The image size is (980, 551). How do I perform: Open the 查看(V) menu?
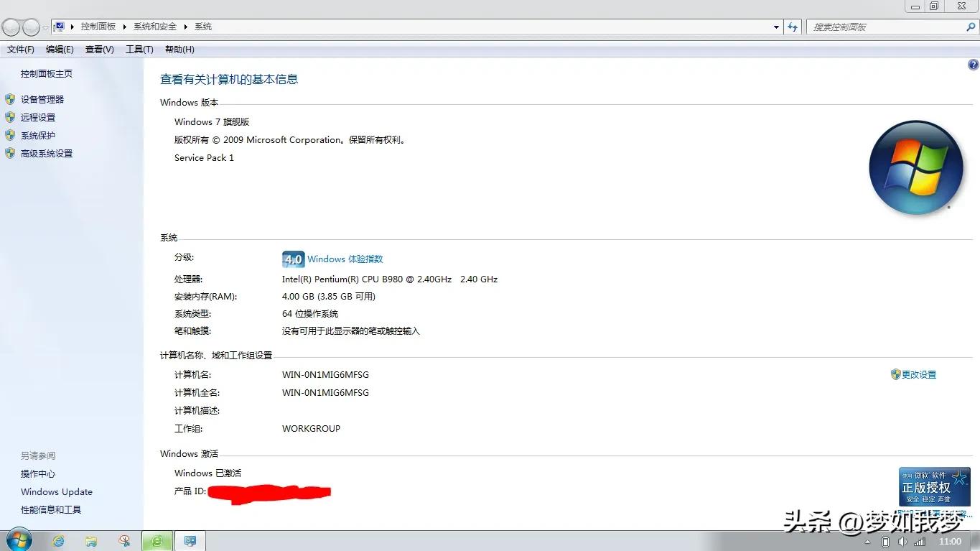coord(99,49)
